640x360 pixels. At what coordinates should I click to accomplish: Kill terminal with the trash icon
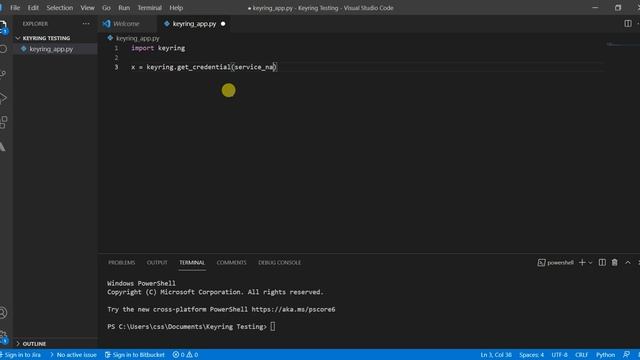[614, 262]
